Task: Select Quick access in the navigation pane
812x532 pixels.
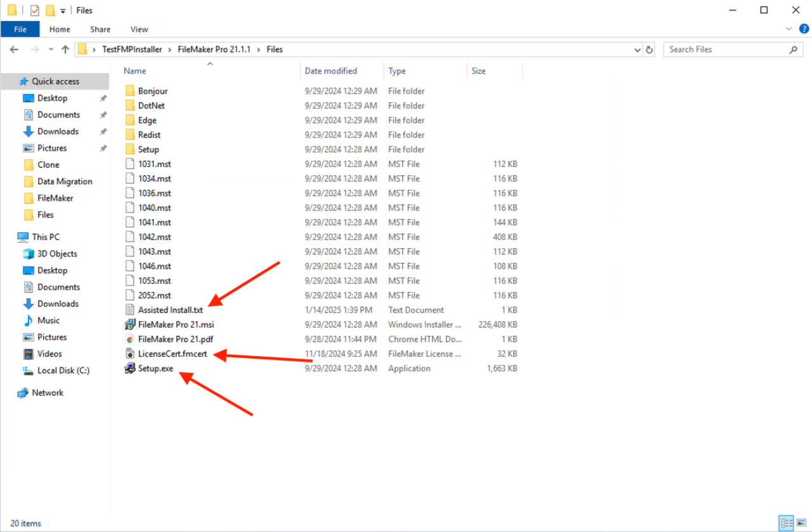Action: click(55, 81)
